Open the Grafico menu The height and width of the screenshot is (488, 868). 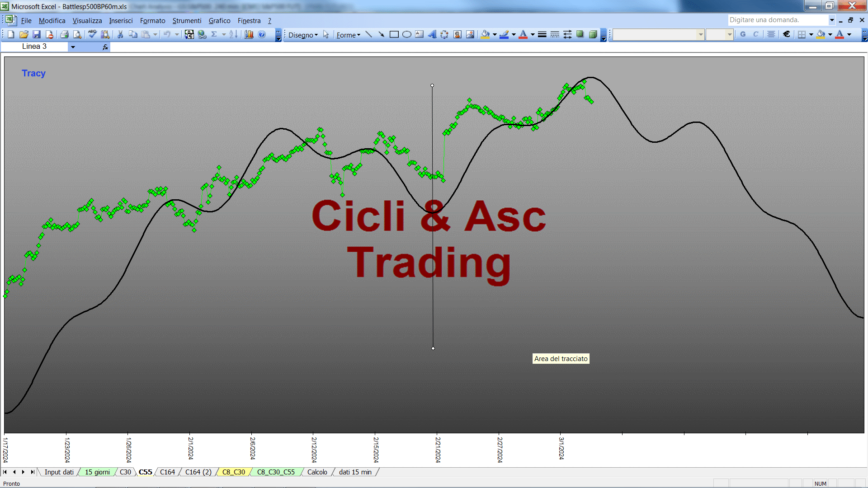(219, 21)
